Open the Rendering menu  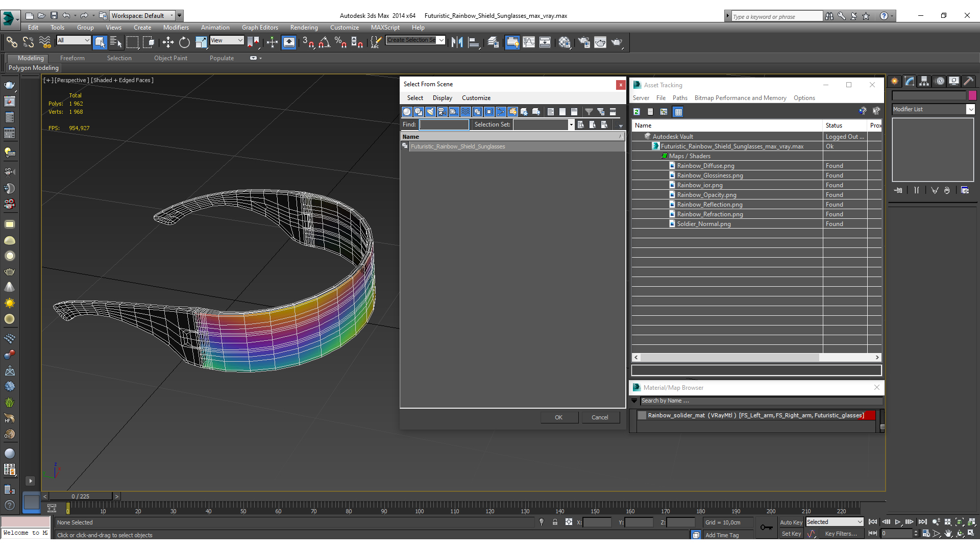point(304,28)
